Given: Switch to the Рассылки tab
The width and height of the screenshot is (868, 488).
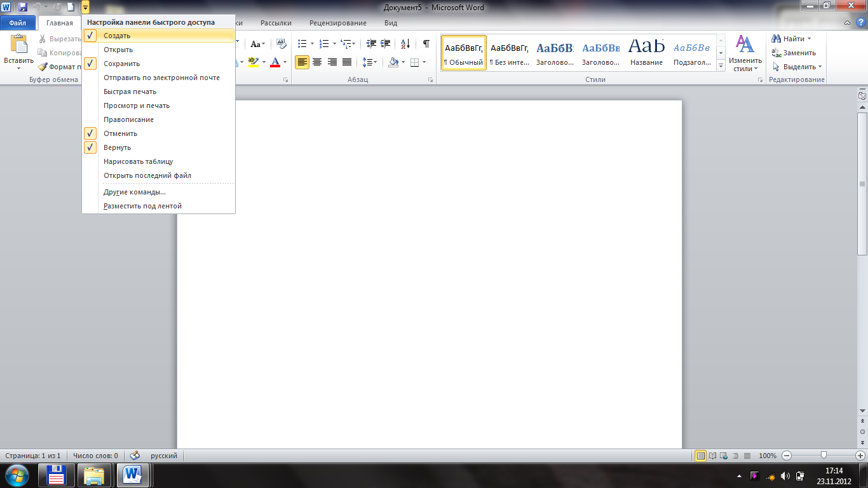Looking at the screenshot, I should tap(276, 23).
